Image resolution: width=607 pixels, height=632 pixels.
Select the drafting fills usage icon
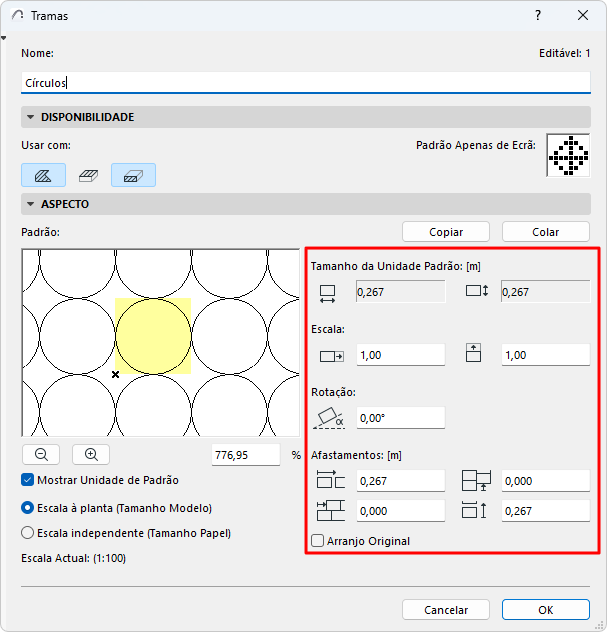(x=44, y=175)
